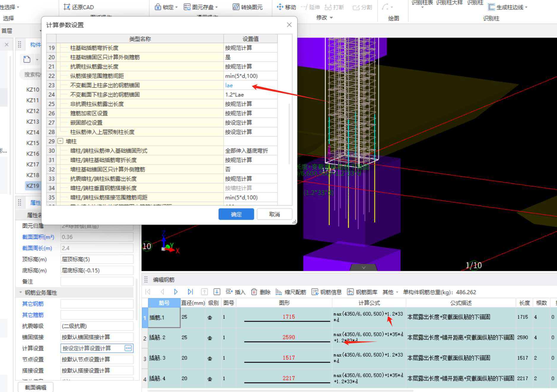
Task: Jump to last rebar row arrow
Action: [x=190, y=292]
